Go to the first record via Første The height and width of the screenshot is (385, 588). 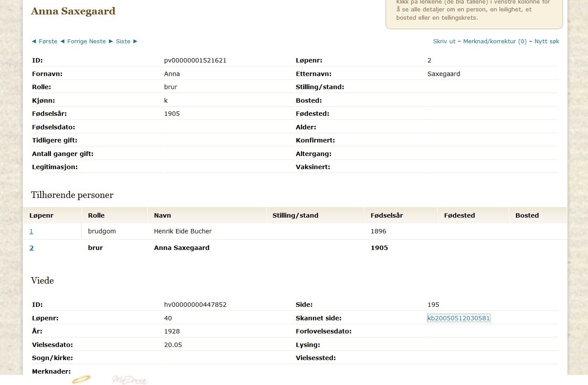tap(45, 41)
